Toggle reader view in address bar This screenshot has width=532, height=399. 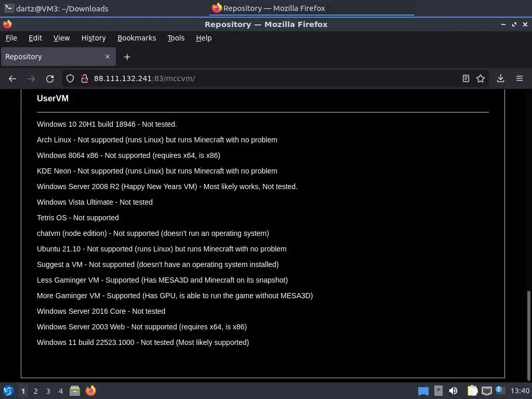pyautogui.click(x=466, y=79)
